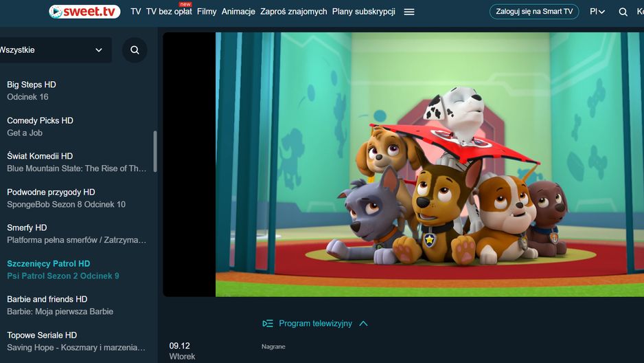This screenshot has width=644, height=363.
Task: Open the Pl language dropdown
Action: click(x=597, y=12)
